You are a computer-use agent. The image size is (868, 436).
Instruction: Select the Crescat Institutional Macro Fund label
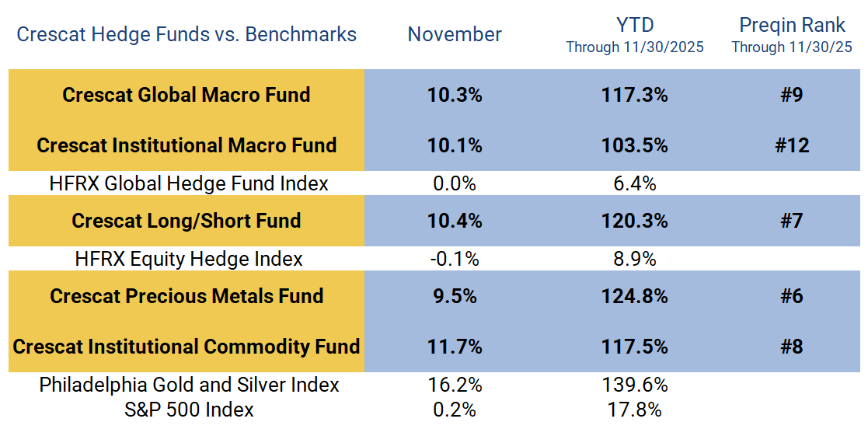coord(186,145)
